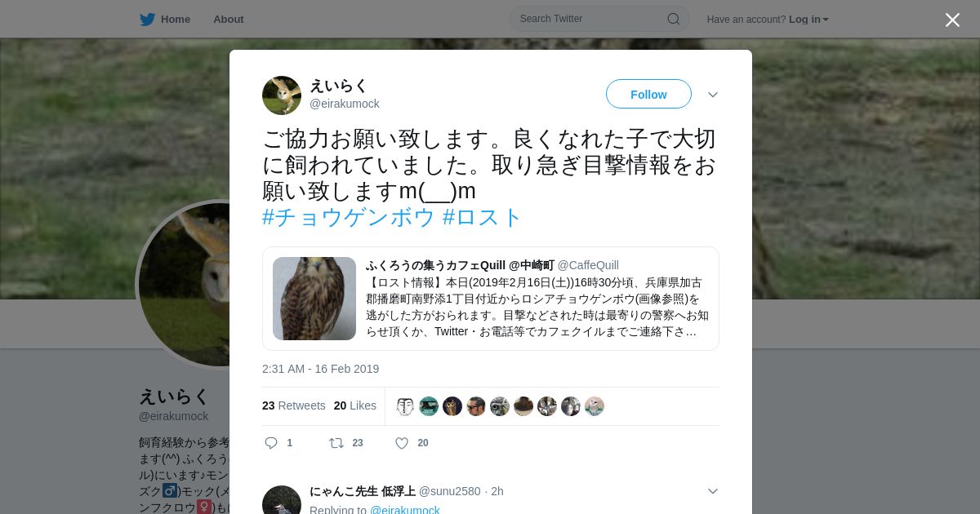Open the About menu item
980x514 pixels.
(x=229, y=20)
